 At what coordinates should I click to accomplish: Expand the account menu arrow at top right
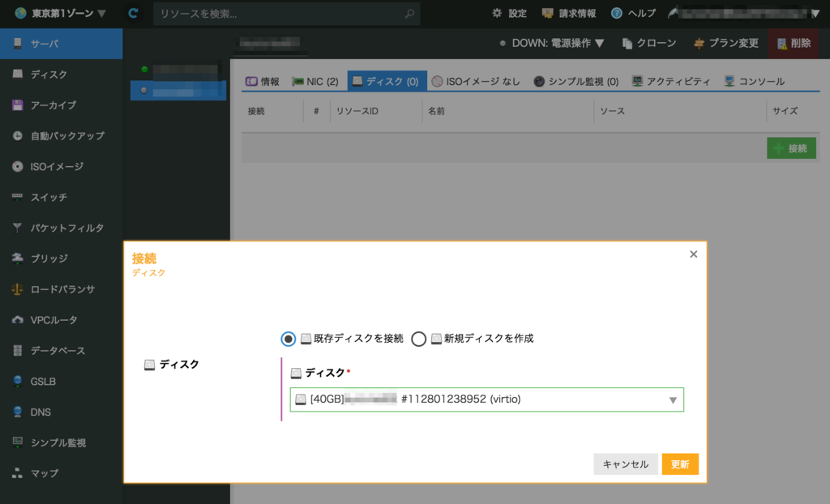click(815, 14)
